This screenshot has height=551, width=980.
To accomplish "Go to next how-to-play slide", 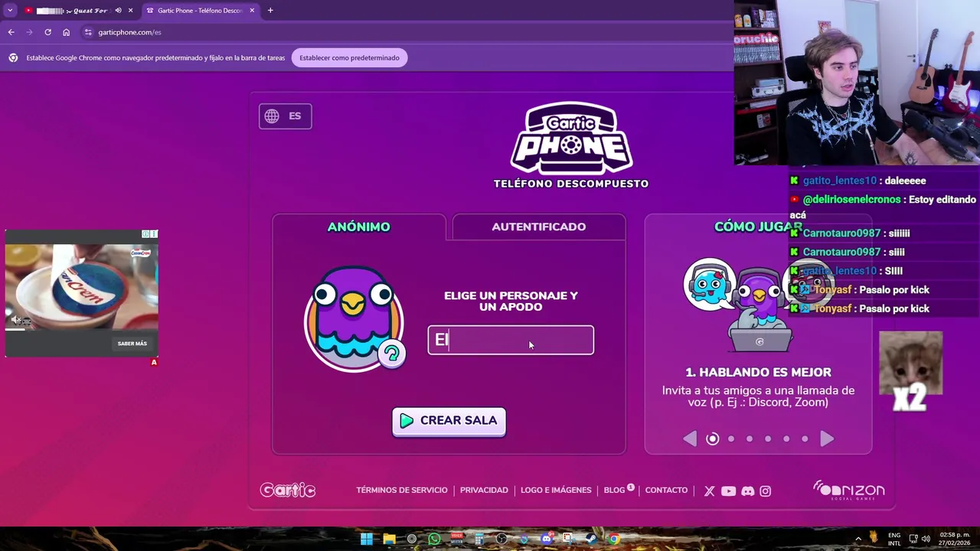I will coord(827,439).
